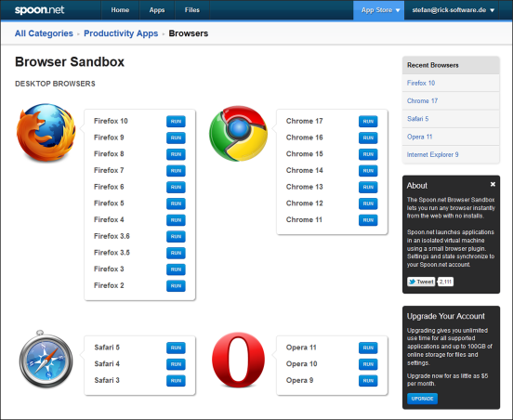Run Firefox 5
Screen dimensions: 513x420
click(176, 203)
